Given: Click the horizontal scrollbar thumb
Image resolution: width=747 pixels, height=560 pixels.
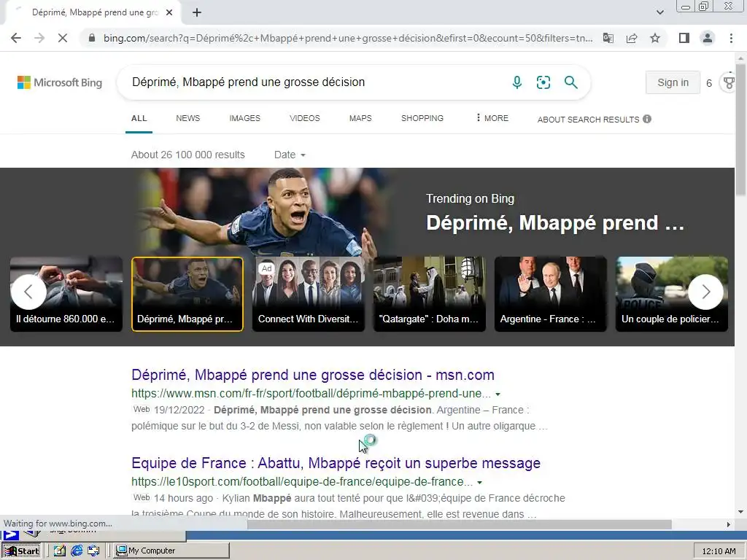Looking at the screenshot, I should 460,524.
